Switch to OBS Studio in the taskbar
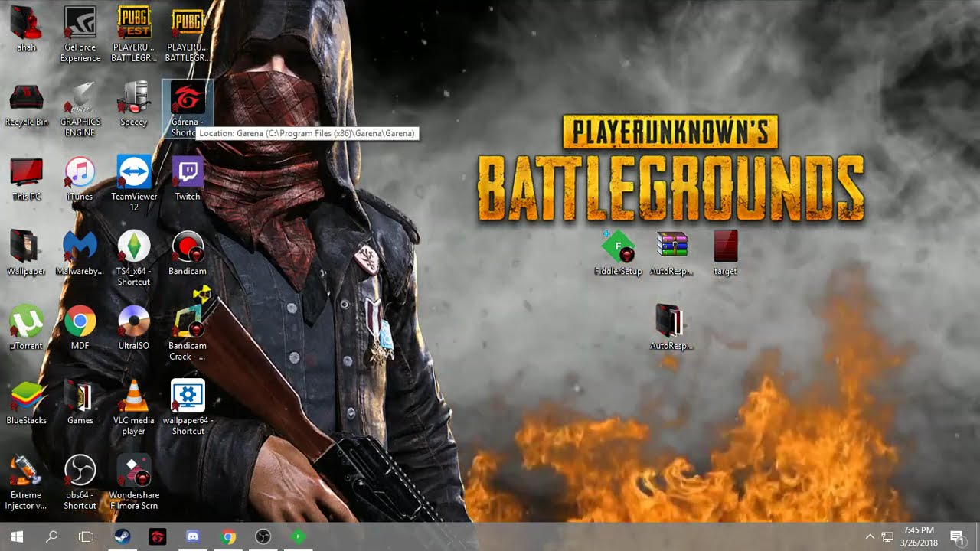This screenshot has height=551, width=980. [x=263, y=536]
